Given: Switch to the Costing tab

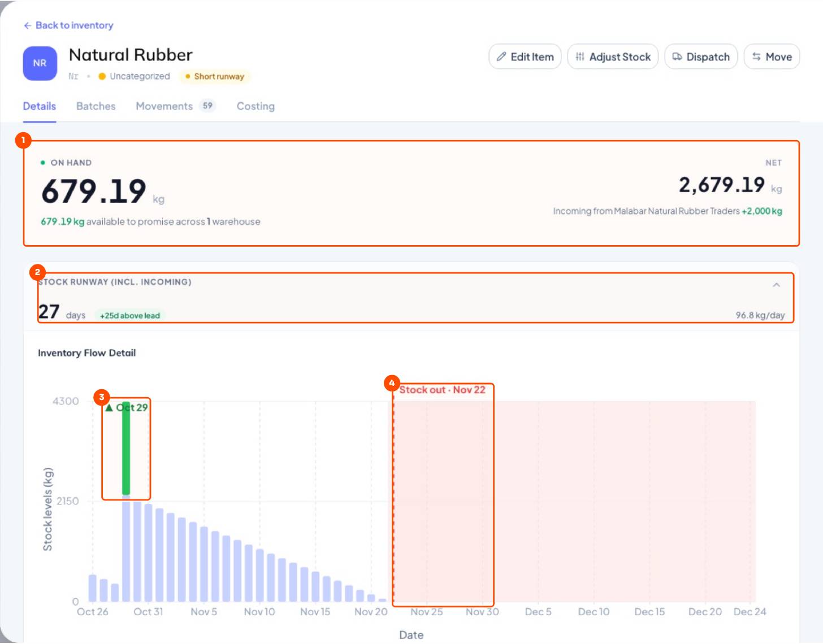Looking at the screenshot, I should pyautogui.click(x=255, y=106).
